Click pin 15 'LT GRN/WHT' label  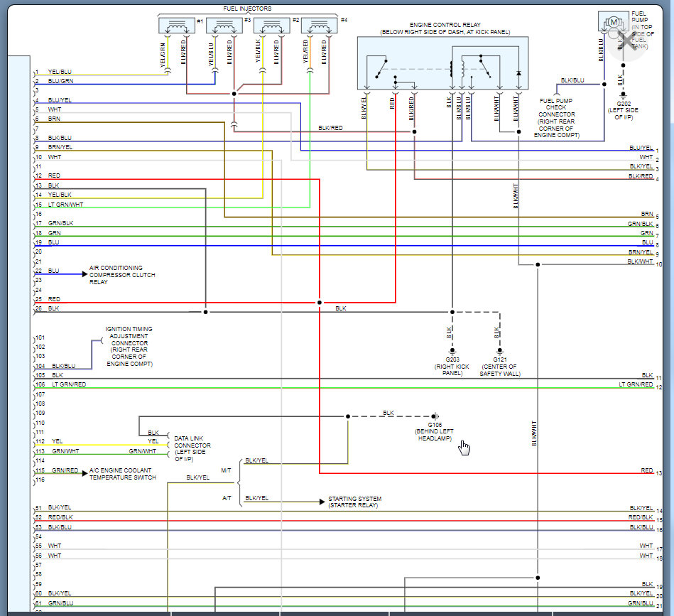[x=65, y=205]
